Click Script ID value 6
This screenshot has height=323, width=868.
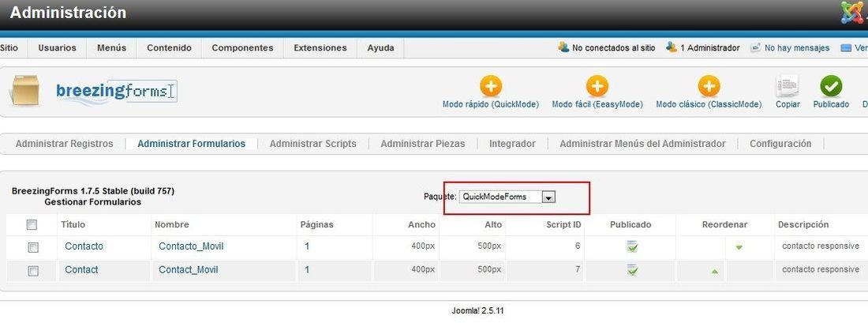click(578, 246)
